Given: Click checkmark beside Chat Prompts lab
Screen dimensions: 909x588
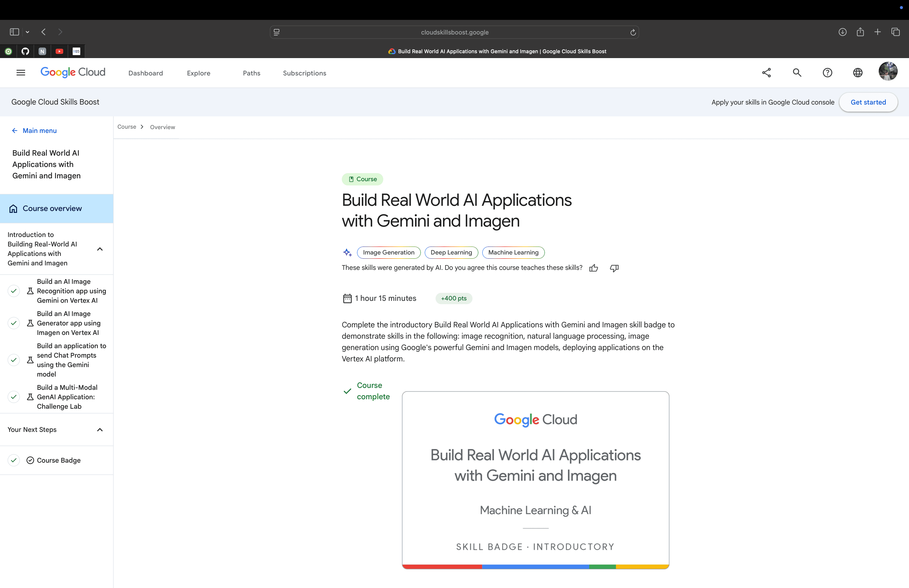Looking at the screenshot, I should click(14, 360).
